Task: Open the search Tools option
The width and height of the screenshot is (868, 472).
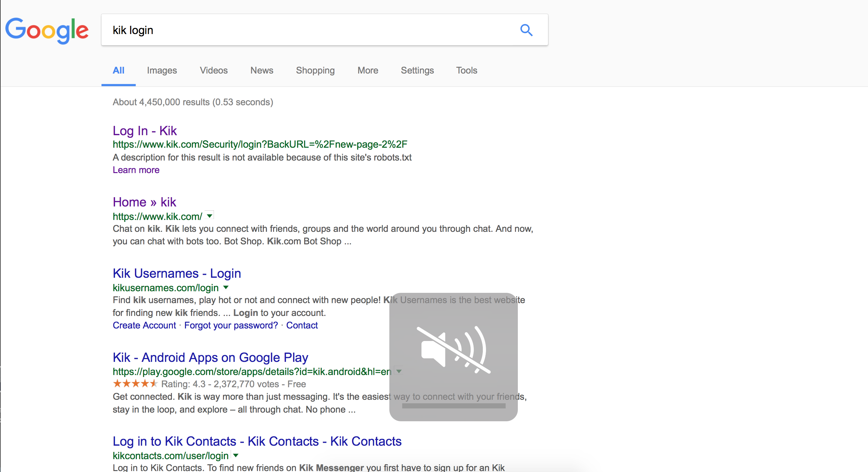Action: 466,70
